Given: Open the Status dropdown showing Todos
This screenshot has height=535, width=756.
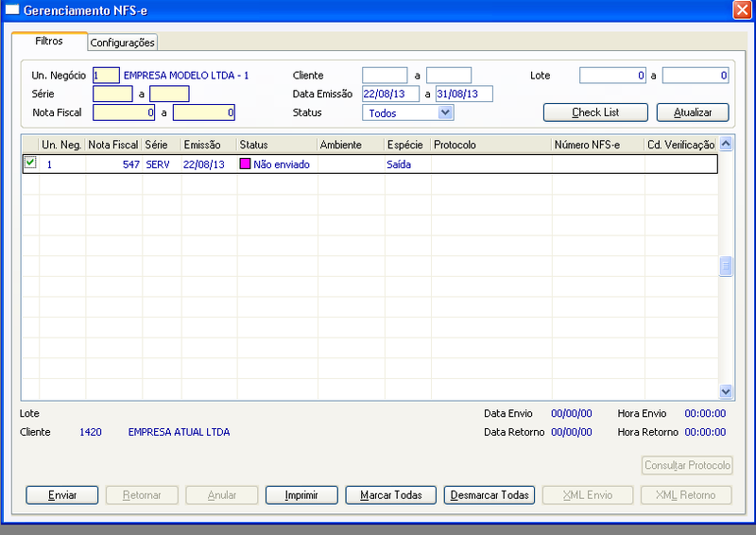Looking at the screenshot, I should click(x=408, y=112).
